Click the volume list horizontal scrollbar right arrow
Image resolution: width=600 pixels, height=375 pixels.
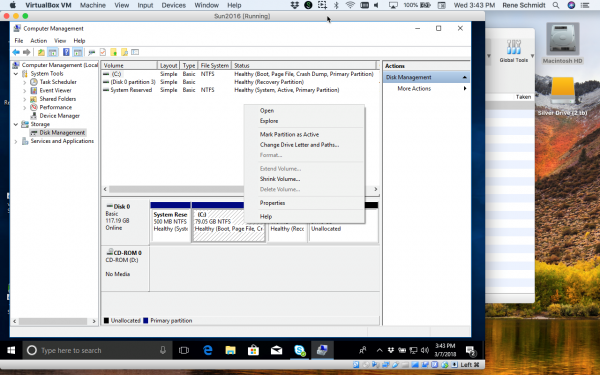coord(375,189)
